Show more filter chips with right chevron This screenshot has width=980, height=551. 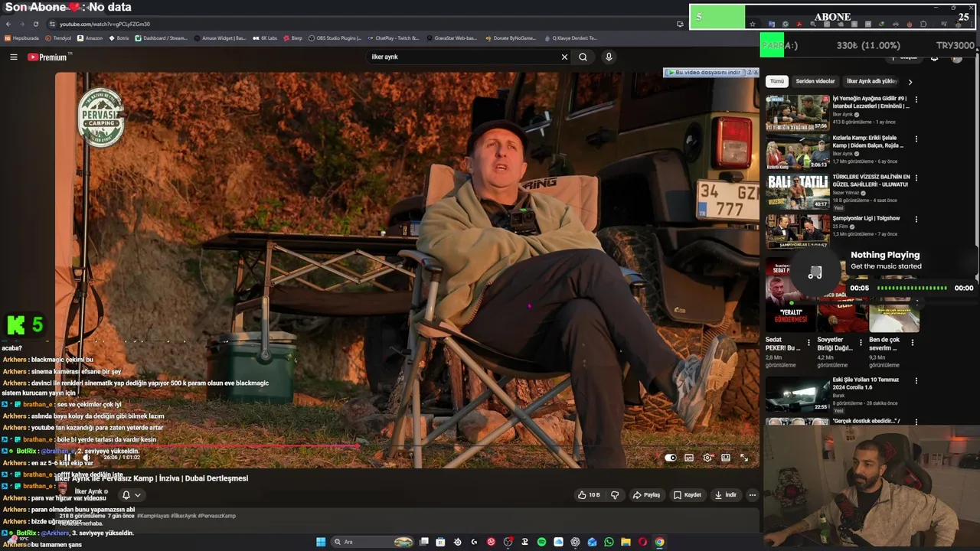pos(910,82)
